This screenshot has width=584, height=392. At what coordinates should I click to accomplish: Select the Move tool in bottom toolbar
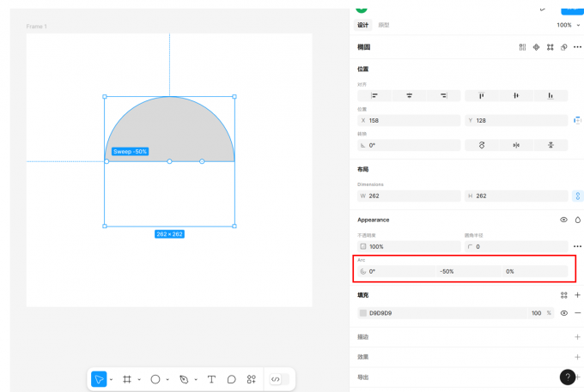99,379
